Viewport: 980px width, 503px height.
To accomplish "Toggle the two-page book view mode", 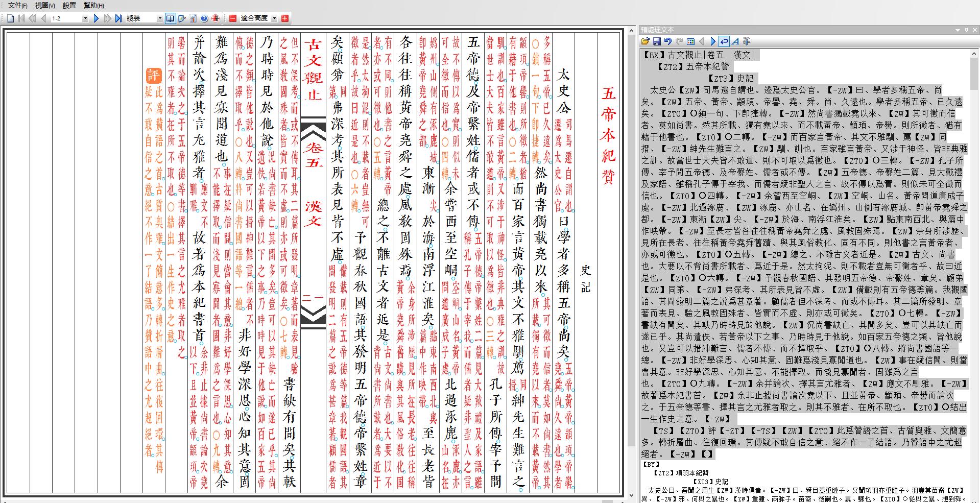I will (170, 18).
